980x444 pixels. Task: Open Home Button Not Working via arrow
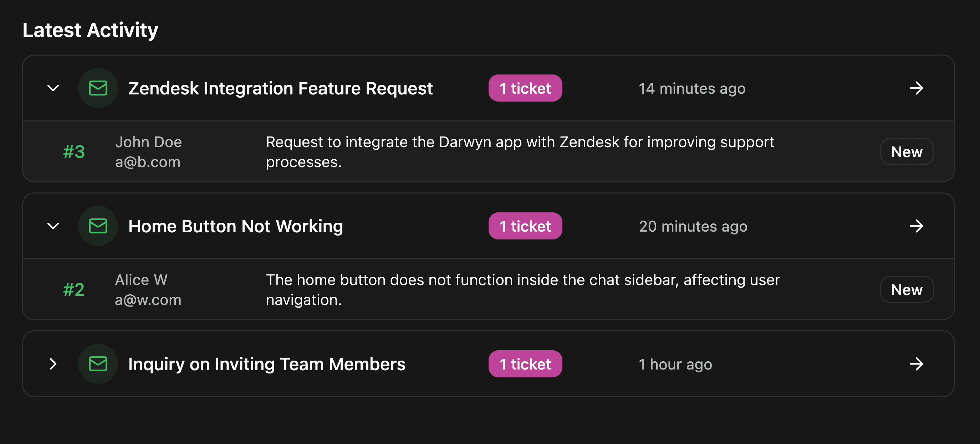point(916,226)
